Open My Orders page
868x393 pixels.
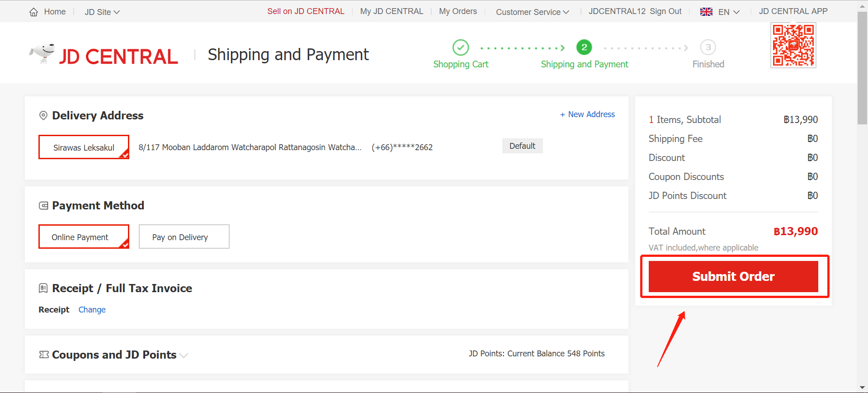[458, 11]
